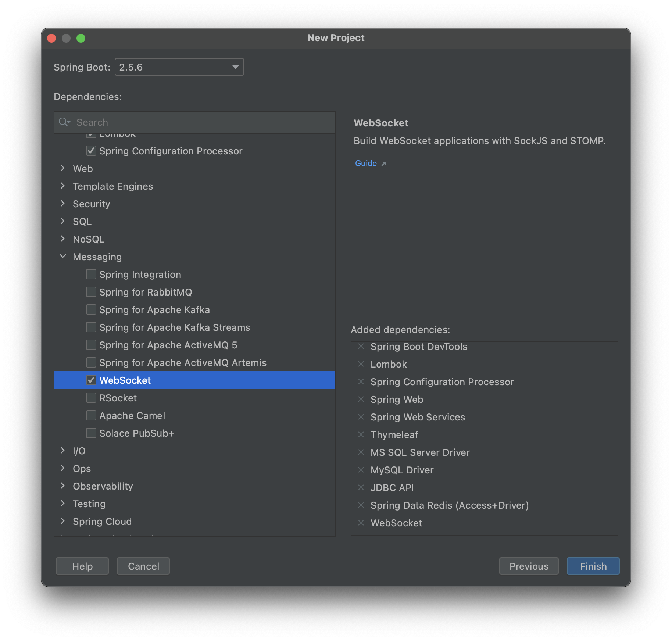The height and width of the screenshot is (641, 672).
Task: Check Spring for Apache ActiveMQ 5
Action: 91,345
